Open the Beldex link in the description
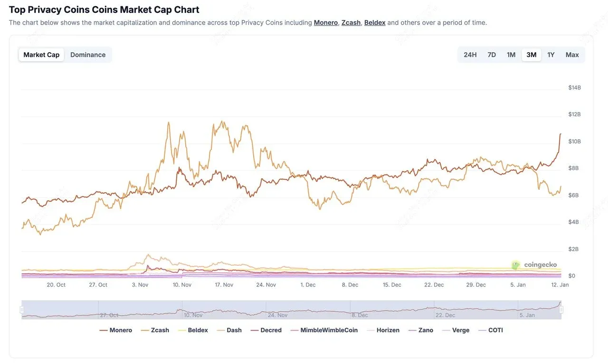 375,22
